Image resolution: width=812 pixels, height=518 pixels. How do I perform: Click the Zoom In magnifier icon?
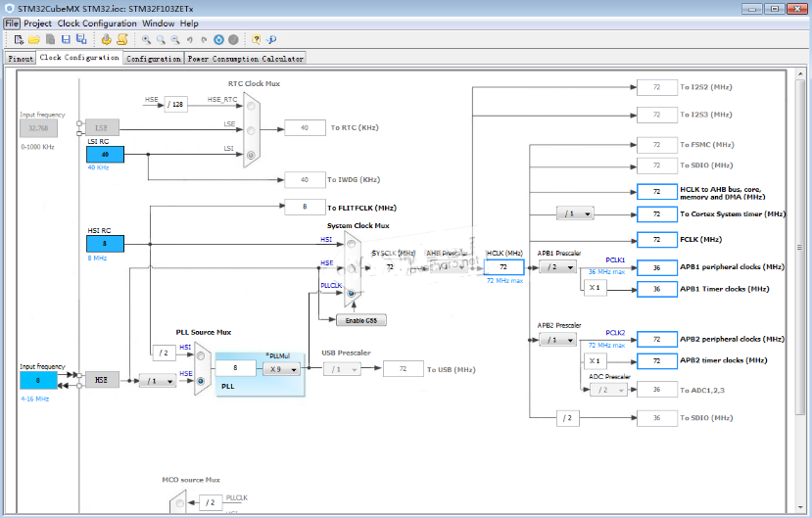point(146,40)
